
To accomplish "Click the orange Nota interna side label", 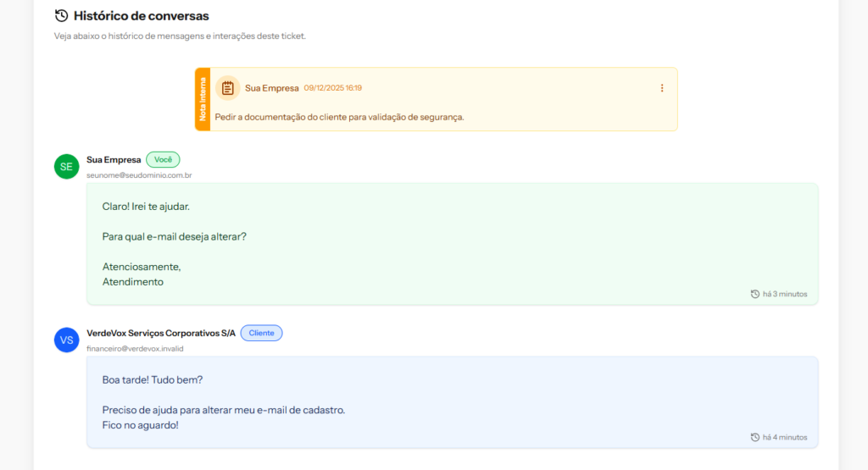I will 203,99.
